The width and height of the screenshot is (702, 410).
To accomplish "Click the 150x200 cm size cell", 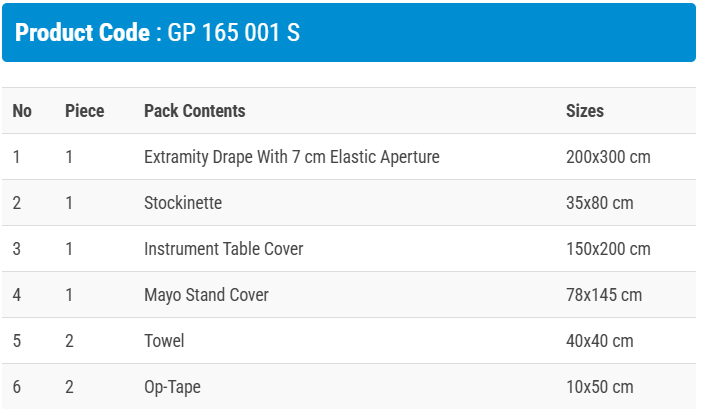I will coord(608,249).
